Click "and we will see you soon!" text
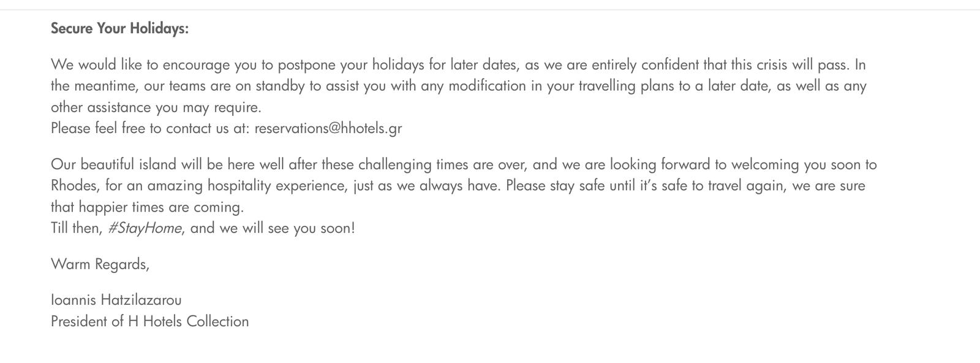Image resolution: width=980 pixels, height=363 pixels. point(273,228)
